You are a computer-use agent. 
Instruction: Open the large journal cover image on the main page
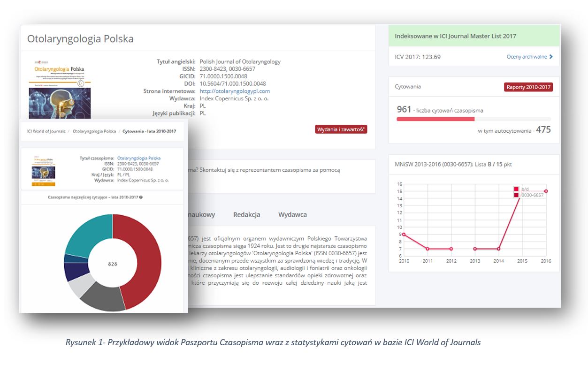(x=60, y=88)
